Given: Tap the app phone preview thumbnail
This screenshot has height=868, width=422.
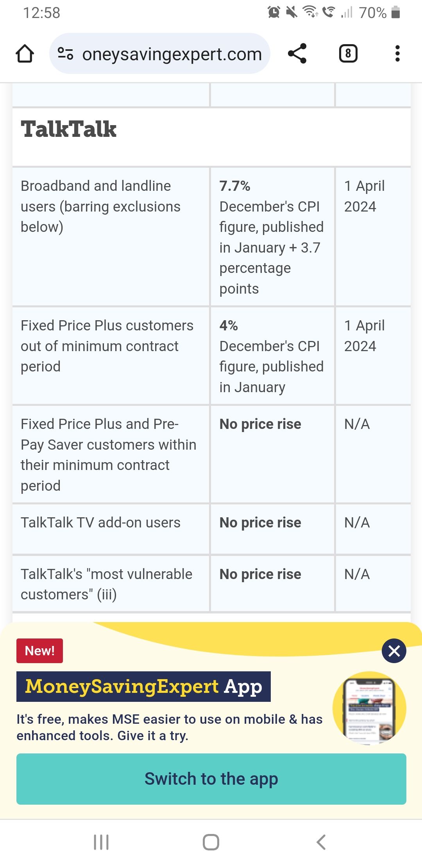Looking at the screenshot, I should 369,708.
